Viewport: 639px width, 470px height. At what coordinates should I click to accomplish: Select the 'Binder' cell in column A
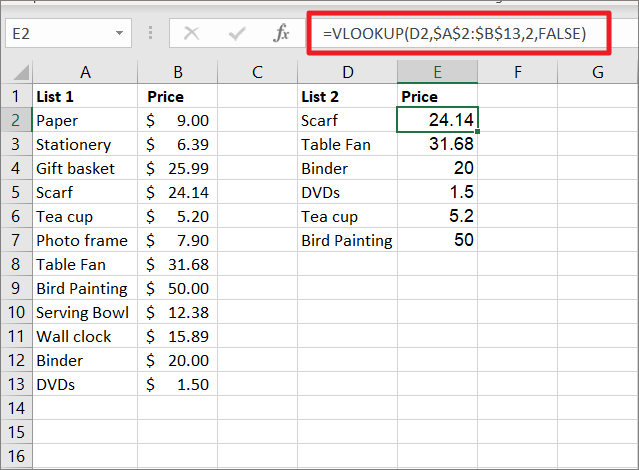pyautogui.click(x=85, y=360)
